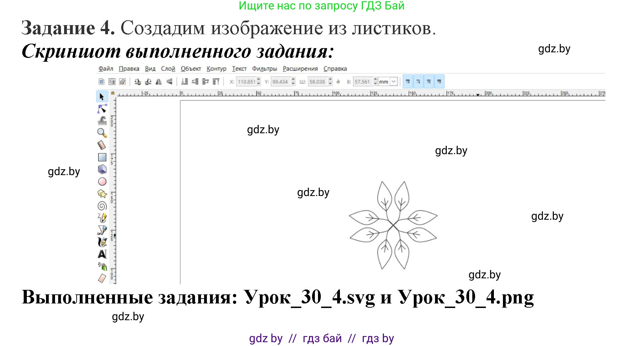Edit the Y coordinate input field
The image size is (644, 346).
[x=281, y=81]
